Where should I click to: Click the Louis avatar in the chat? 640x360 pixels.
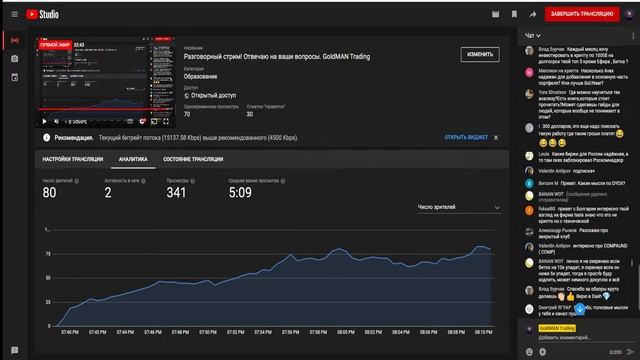[x=529, y=156]
